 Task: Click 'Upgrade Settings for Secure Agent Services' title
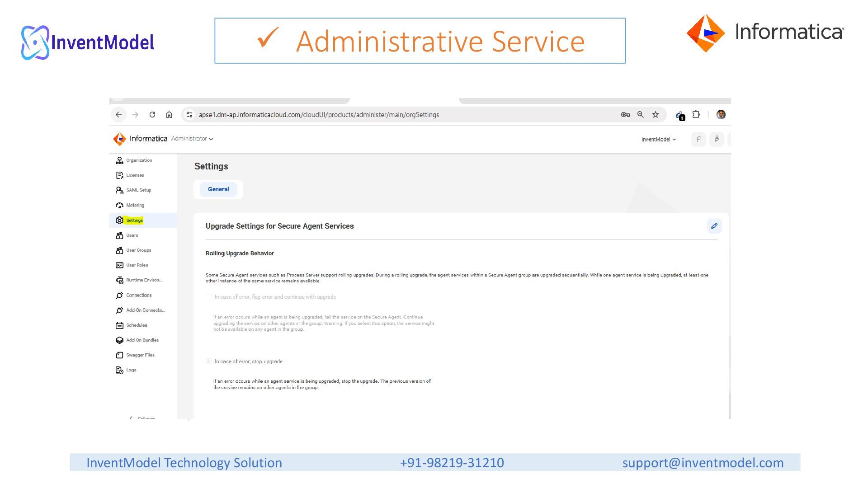[x=280, y=226]
